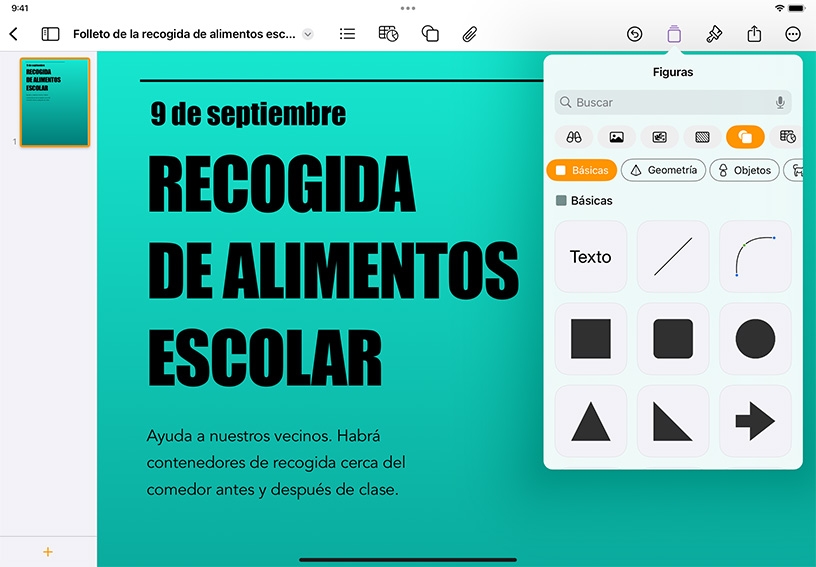Insert the diagonal line shape
Viewport: 816px width, 567px height.
coord(673,256)
